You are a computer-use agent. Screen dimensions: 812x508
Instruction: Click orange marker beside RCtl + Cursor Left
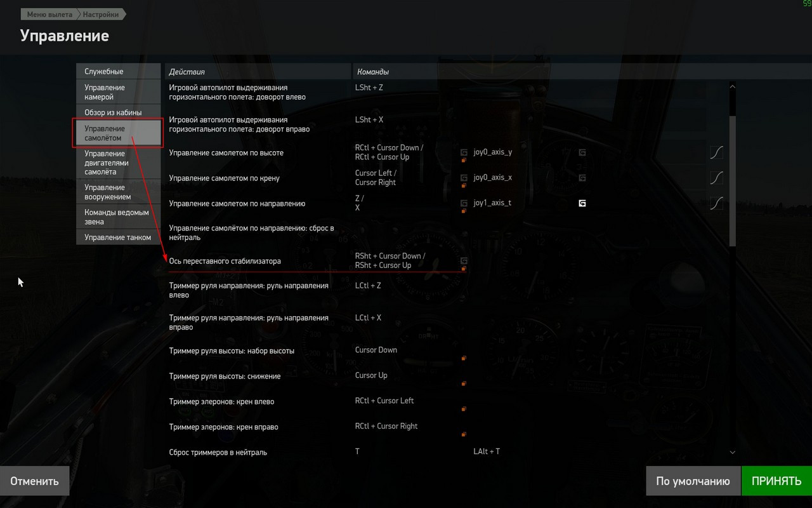coord(464,409)
